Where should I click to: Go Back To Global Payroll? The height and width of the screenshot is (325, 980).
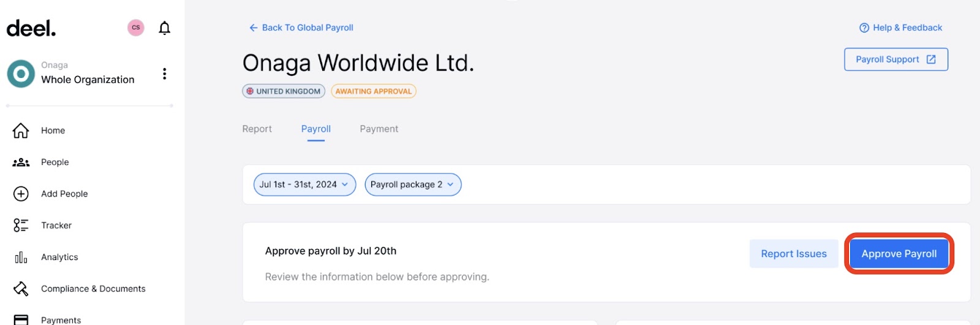pyautogui.click(x=301, y=28)
